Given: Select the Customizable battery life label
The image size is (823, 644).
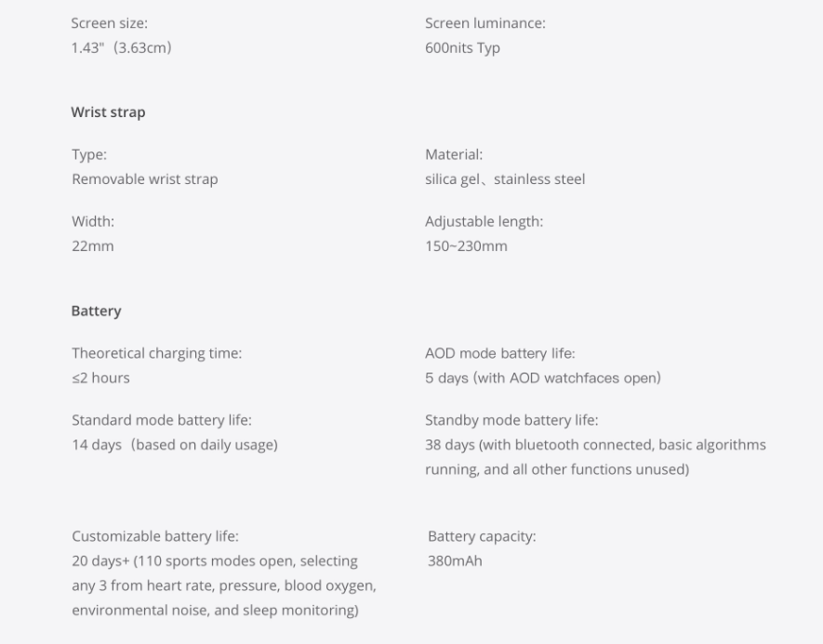Looking at the screenshot, I should 155,536.
